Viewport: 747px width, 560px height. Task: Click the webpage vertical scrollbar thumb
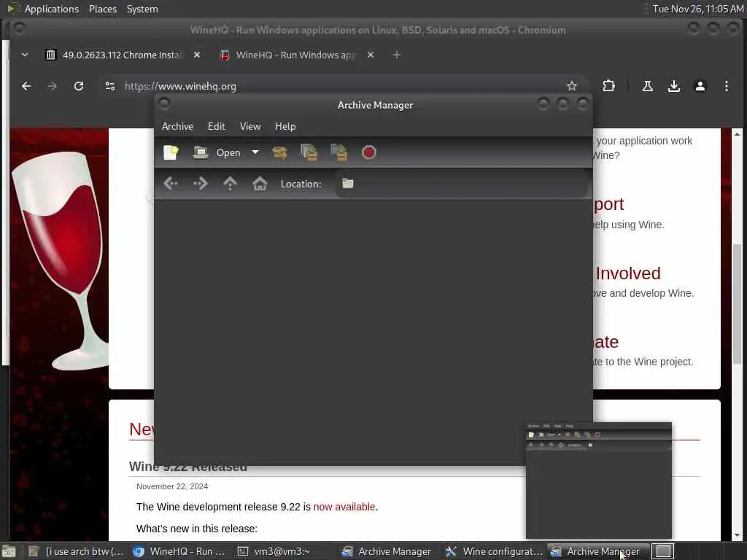click(737, 303)
